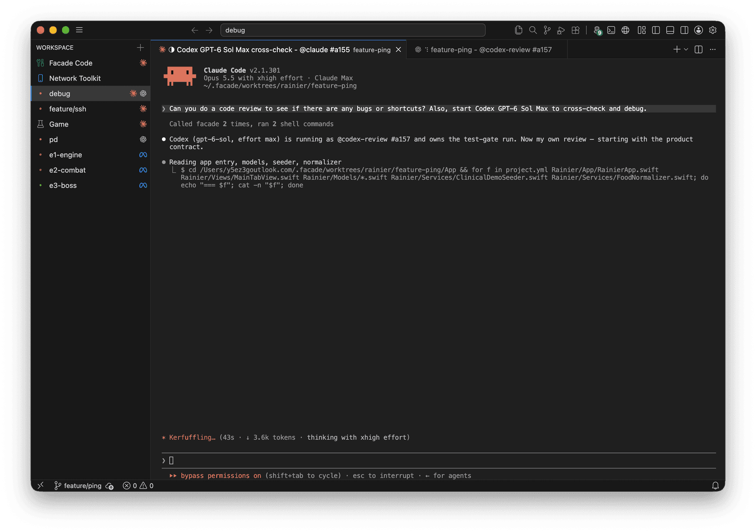Go back with the left arrow button

[x=195, y=30]
